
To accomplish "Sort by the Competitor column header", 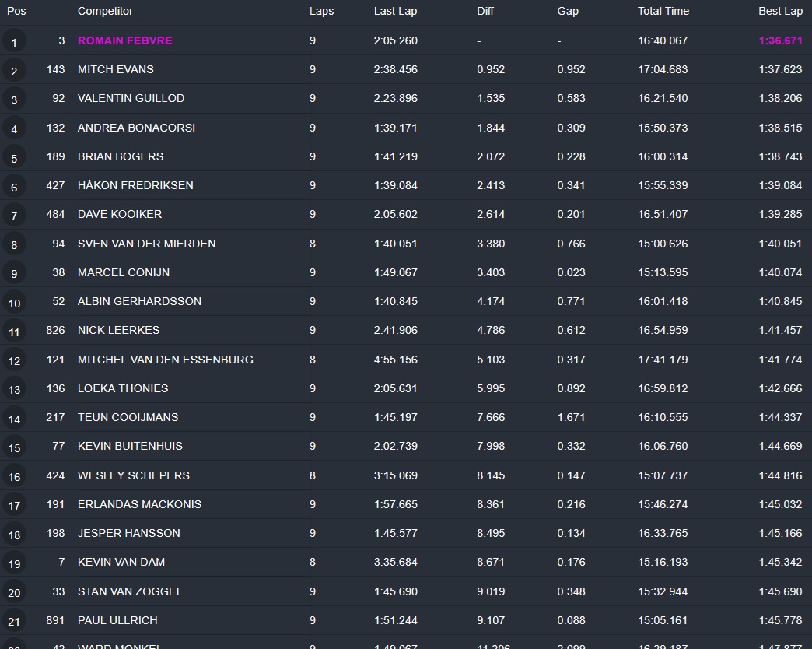I will click(105, 11).
